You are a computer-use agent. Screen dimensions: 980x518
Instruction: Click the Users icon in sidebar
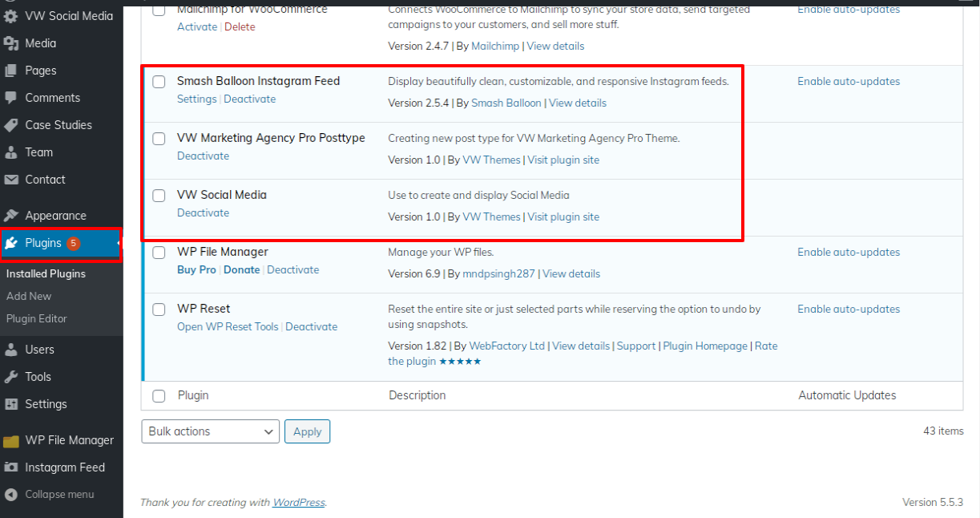11,350
